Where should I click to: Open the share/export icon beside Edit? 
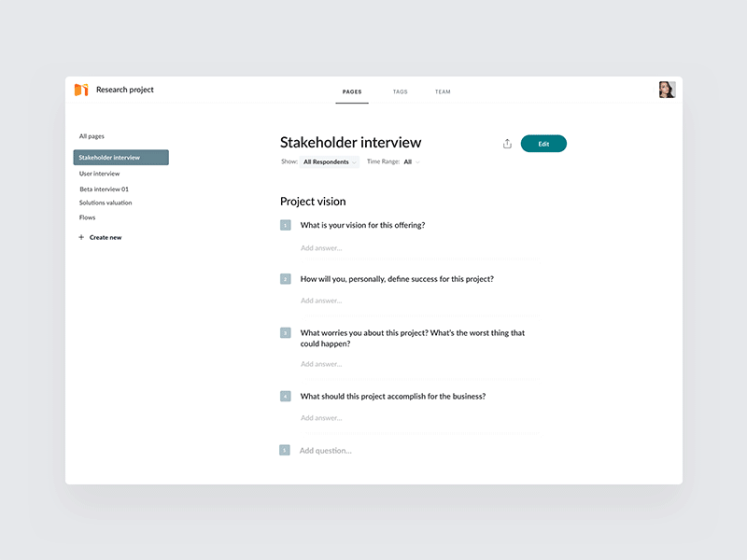coord(506,142)
